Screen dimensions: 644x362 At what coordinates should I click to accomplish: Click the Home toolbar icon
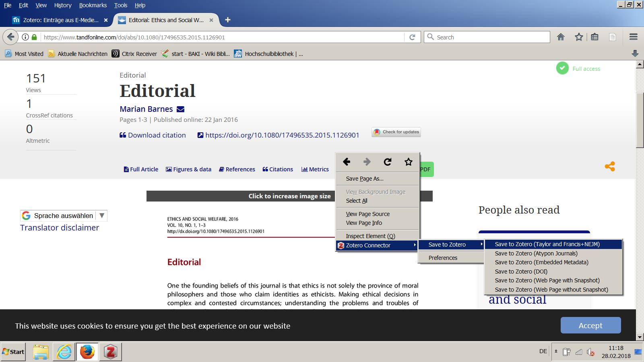pos(561,37)
